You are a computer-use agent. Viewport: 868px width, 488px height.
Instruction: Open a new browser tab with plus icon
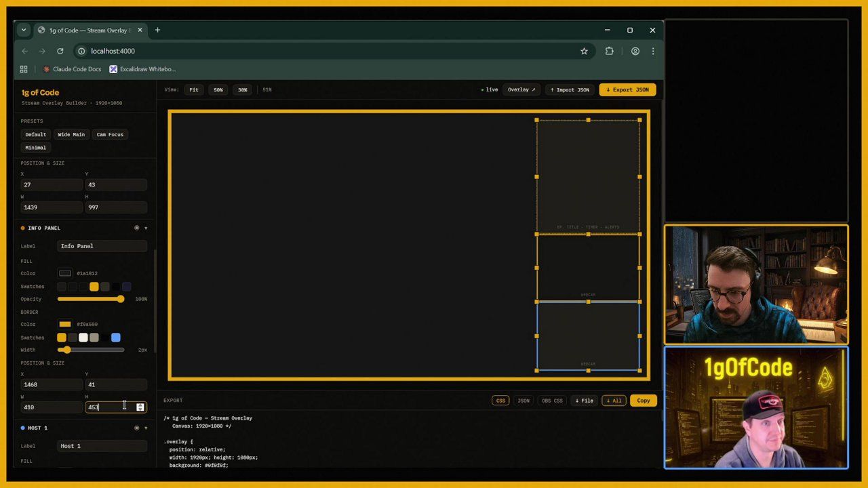[157, 30]
